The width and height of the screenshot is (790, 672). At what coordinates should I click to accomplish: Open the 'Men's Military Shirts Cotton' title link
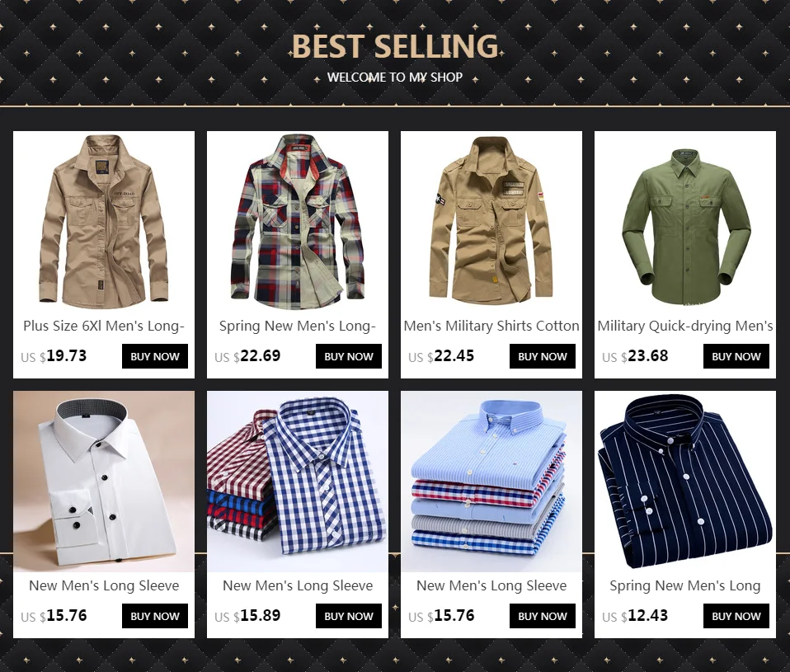[491, 326]
